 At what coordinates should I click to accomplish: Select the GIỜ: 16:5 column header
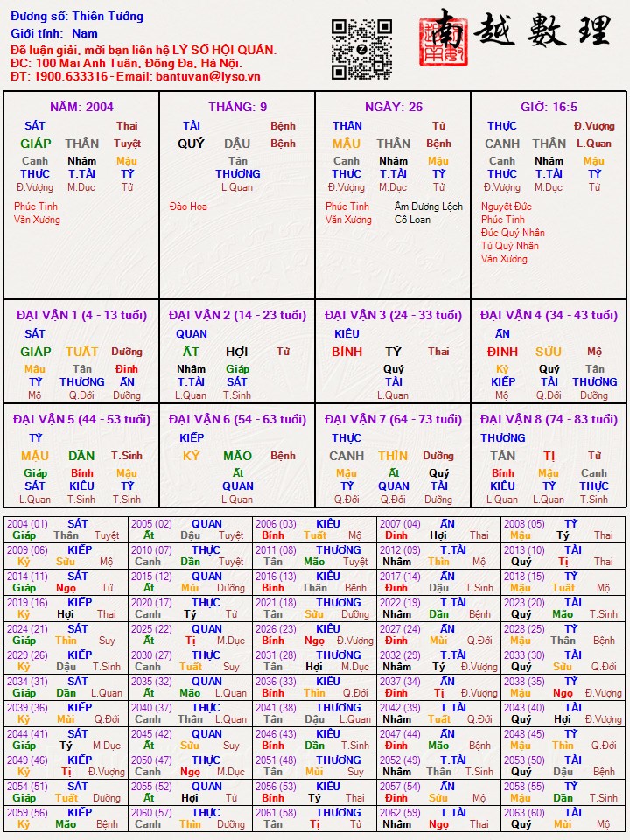549,107
